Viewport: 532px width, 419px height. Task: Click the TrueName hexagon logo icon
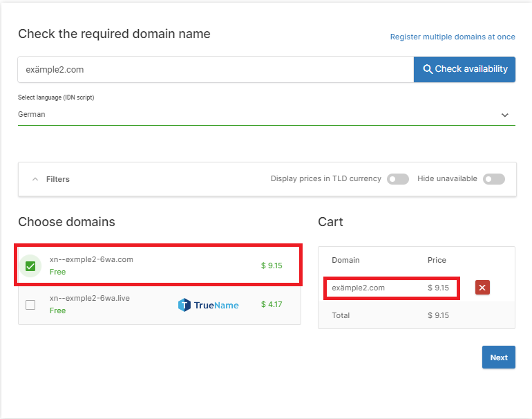point(184,305)
